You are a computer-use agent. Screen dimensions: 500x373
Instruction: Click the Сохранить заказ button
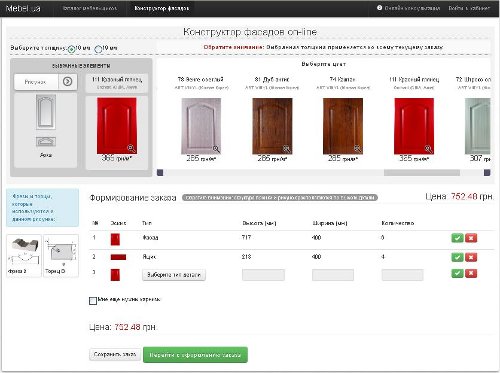[x=115, y=354]
